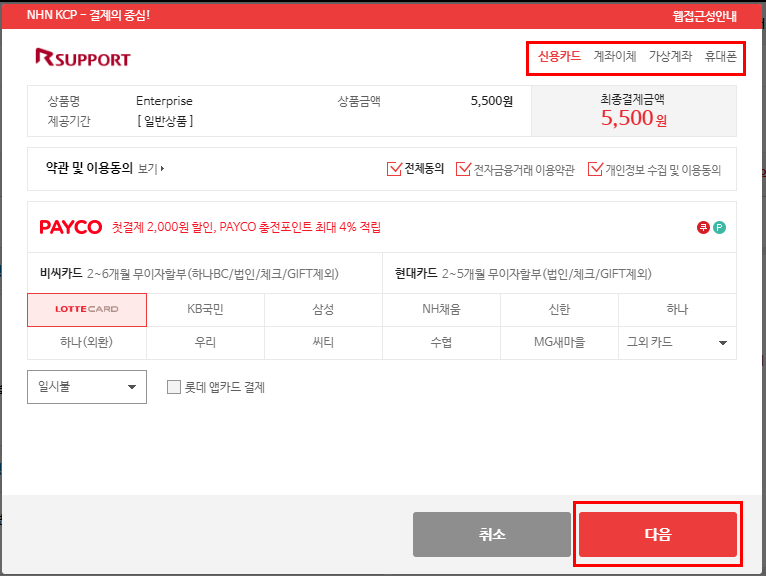This screenshot has width=766, height=576.
Task: Click the 비씨카드 무이자할부 notice
Action: coord(189,274)
